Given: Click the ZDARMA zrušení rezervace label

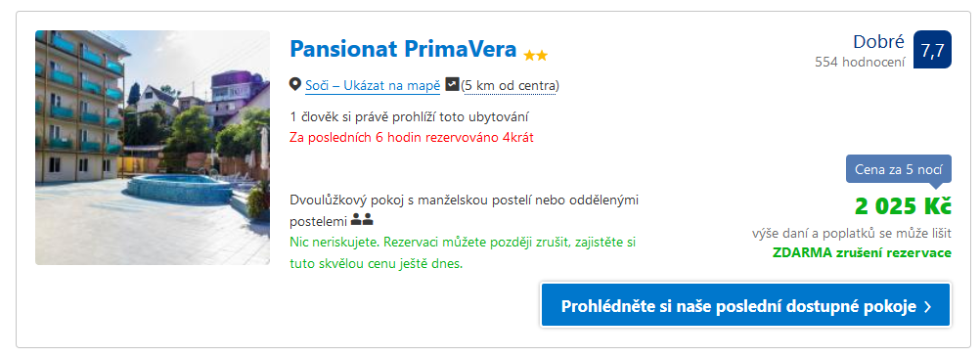Looking at the screenshot, I should pyautogui.click(x=862, y=253).
